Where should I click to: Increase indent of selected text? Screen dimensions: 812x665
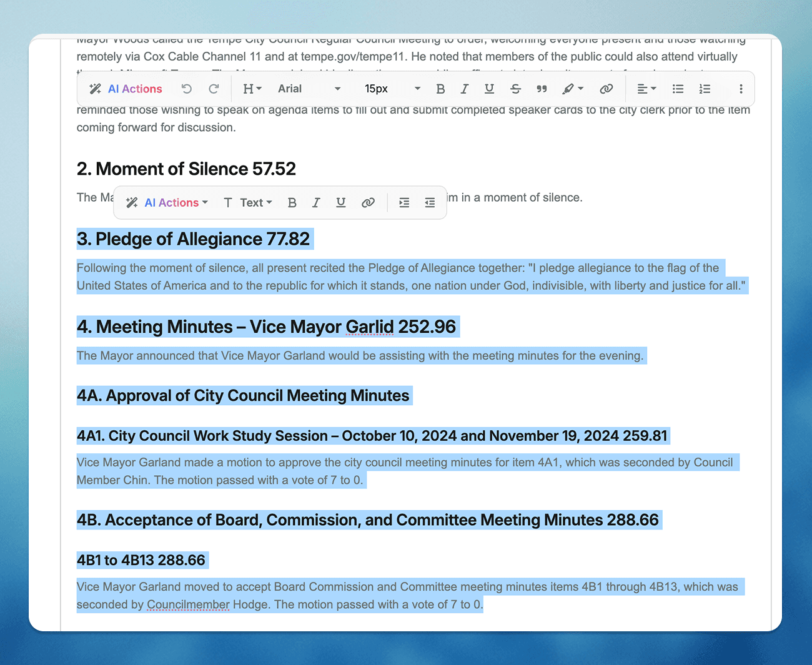click(404, 202)
